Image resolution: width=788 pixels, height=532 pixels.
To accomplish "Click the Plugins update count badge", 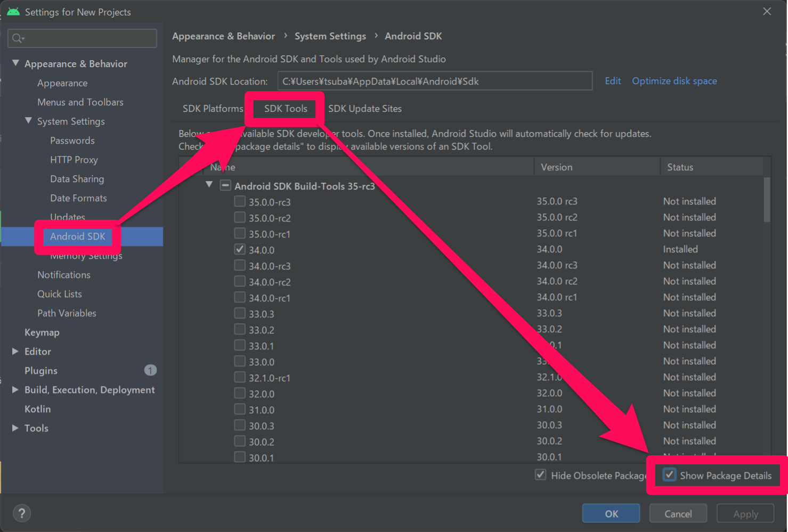I will pos(150,370).
